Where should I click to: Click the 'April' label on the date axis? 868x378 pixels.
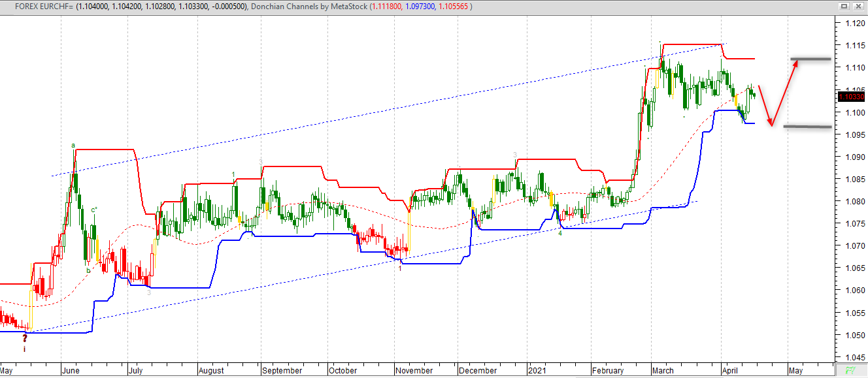coord(731,370)
